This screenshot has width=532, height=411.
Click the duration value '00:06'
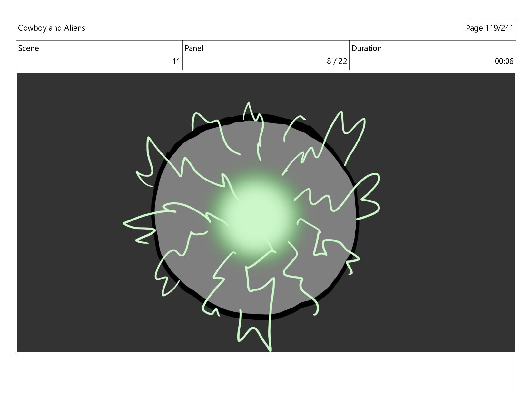[504, 61]
